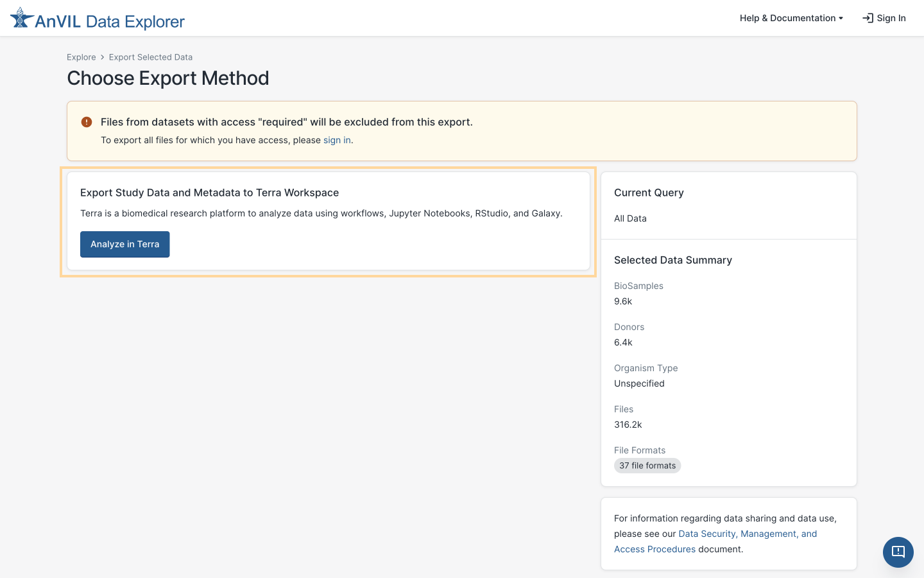Open Data Security, Management, and Access Procedures link
The image size is (924, 578).
715,541
